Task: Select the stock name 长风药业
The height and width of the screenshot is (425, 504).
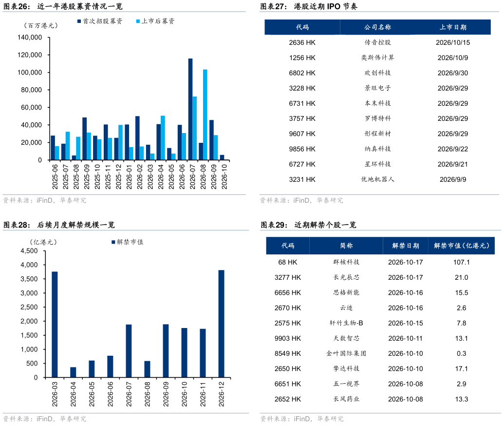Action: [x=346, y=399]
